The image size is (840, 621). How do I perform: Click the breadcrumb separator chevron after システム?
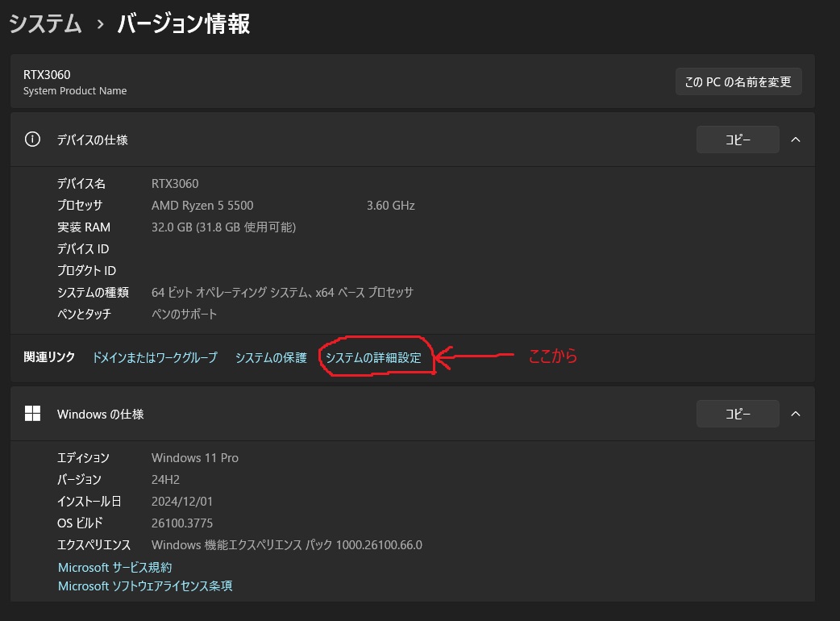[x=100, y=25]
